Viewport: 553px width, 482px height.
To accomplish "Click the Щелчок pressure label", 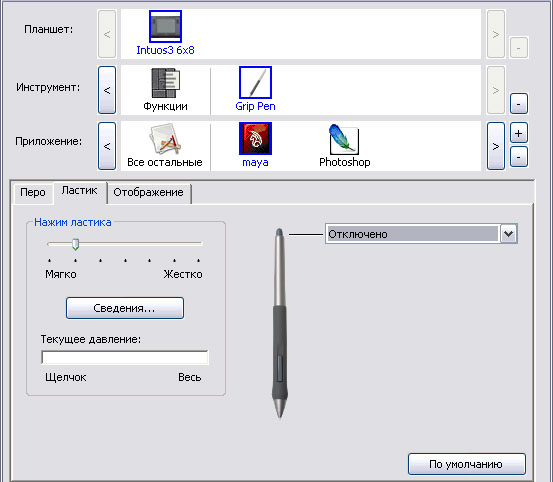I will (x=66, y=377).
